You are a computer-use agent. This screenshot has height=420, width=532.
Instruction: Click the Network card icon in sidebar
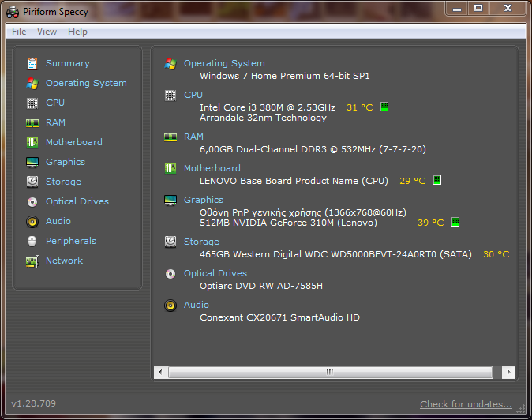coord(32,261)
